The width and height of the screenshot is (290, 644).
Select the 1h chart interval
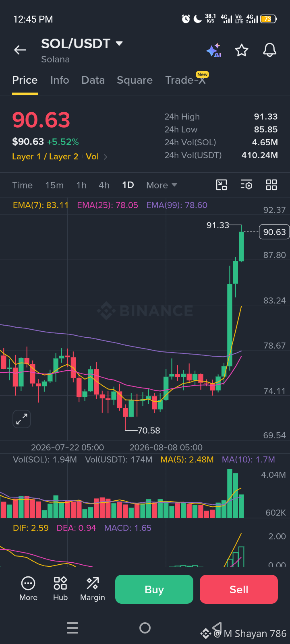[81, 185]
